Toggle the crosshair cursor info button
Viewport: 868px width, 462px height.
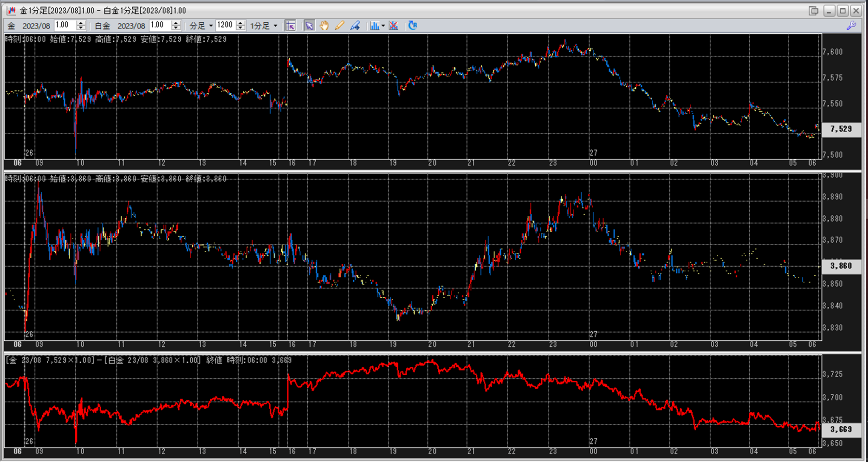[290, 26]
